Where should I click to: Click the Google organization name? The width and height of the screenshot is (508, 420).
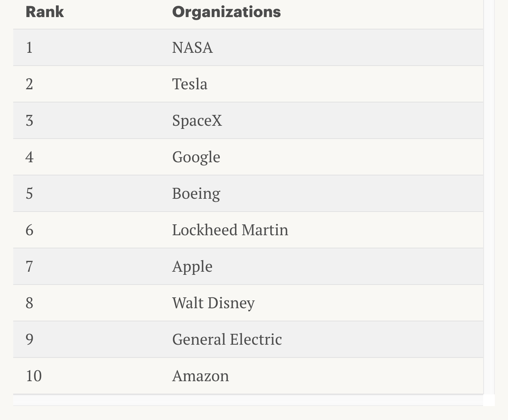pos(196,157)
